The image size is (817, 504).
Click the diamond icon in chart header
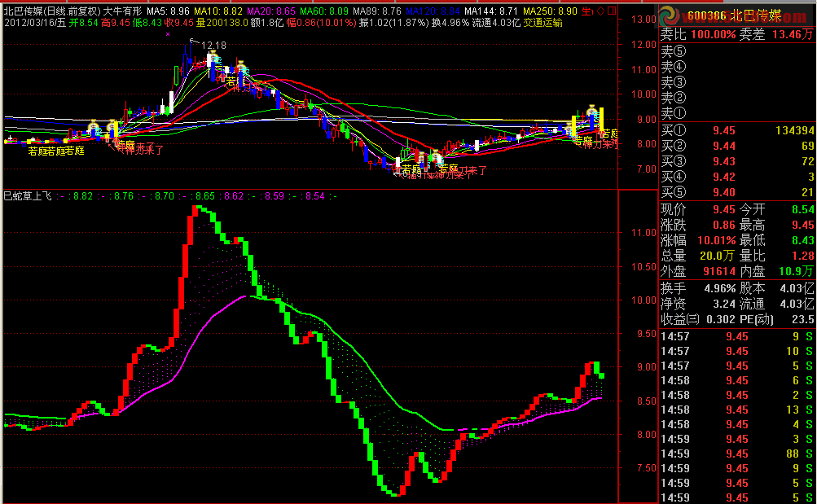pos(600,11)
